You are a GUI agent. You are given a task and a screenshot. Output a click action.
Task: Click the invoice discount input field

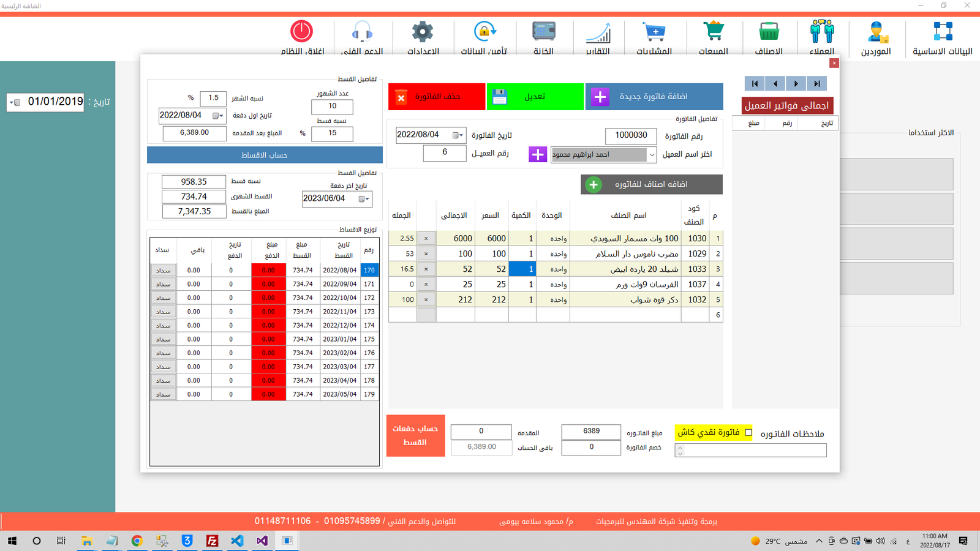point(590,447)
